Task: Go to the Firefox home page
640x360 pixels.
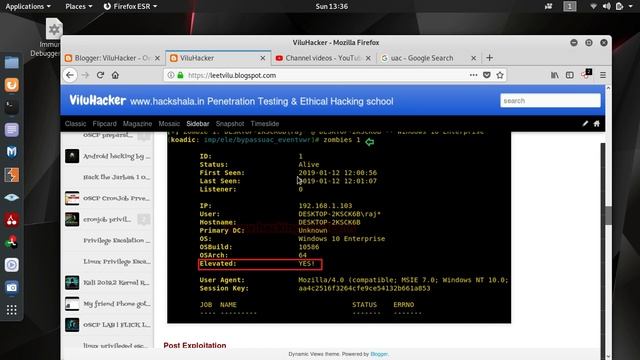Action: [x=116, y=75]
